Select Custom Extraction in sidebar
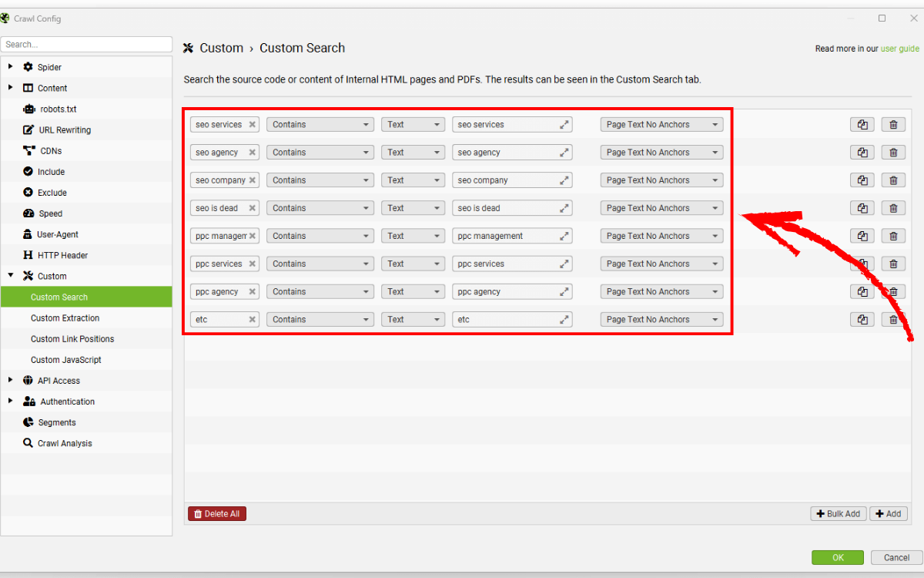This screenshot has width=924, height=578. tap(65, 318)
